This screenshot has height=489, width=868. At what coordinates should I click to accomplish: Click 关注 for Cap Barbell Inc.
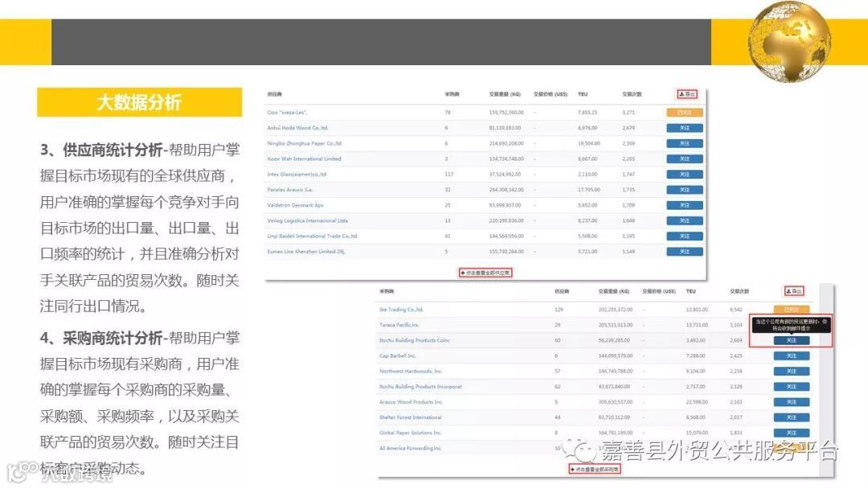click(792, 356)
